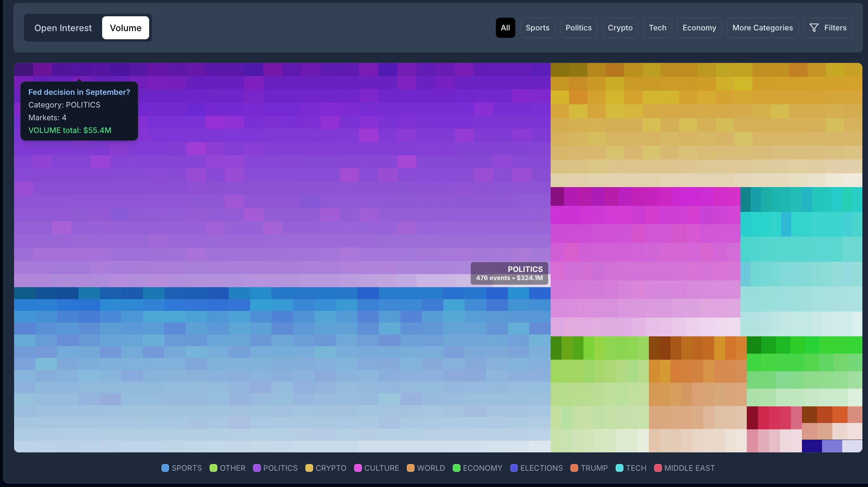Viewport: 868px width, 487px height.
Task: Expand the More Categories dropdown
Action: click(762, 28)
